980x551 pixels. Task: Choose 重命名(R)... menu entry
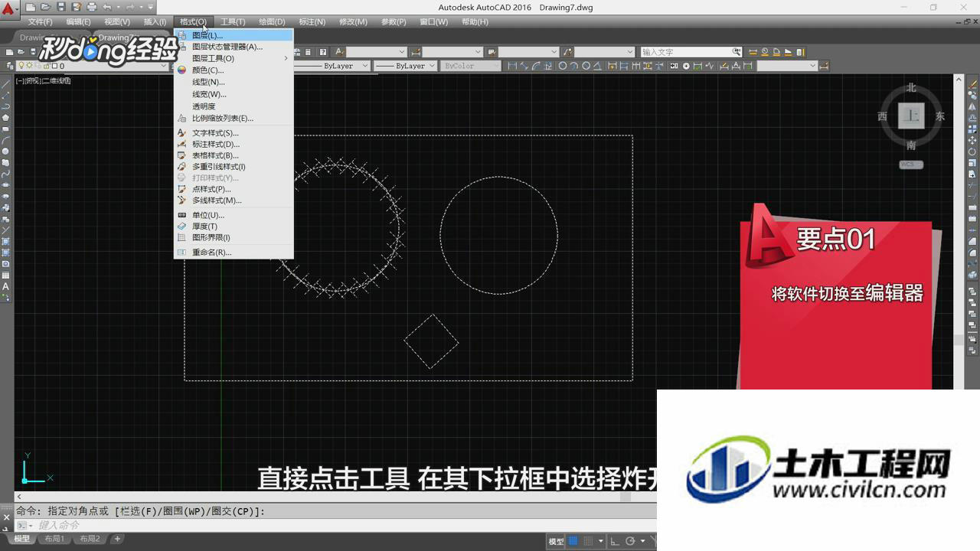click(234, 252)
